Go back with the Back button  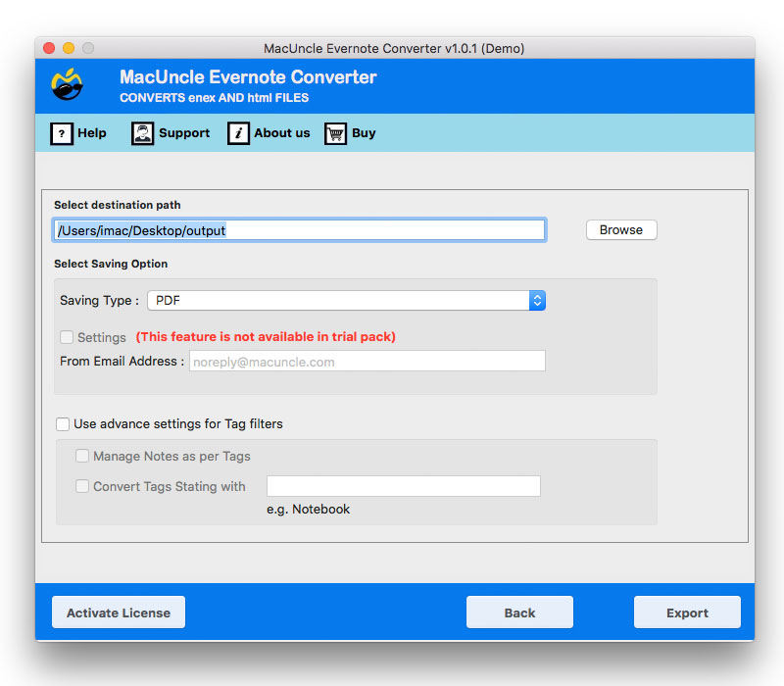point(519,612)
